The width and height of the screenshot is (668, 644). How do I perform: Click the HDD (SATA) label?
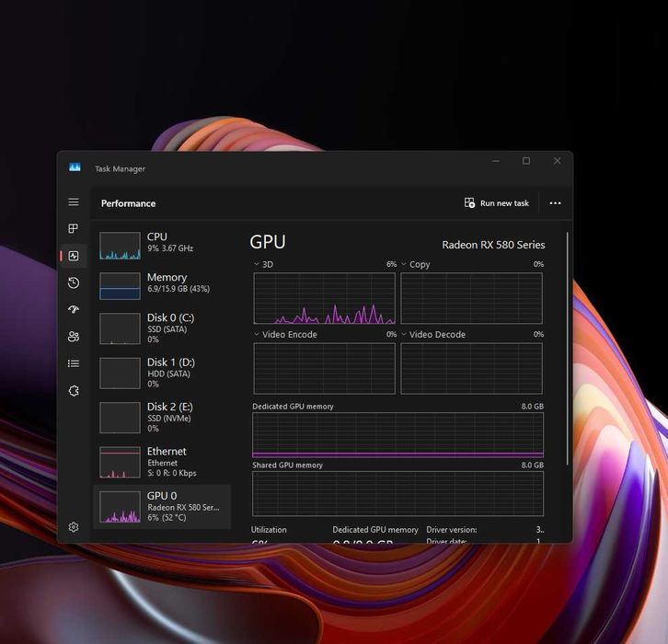(168, 374)
